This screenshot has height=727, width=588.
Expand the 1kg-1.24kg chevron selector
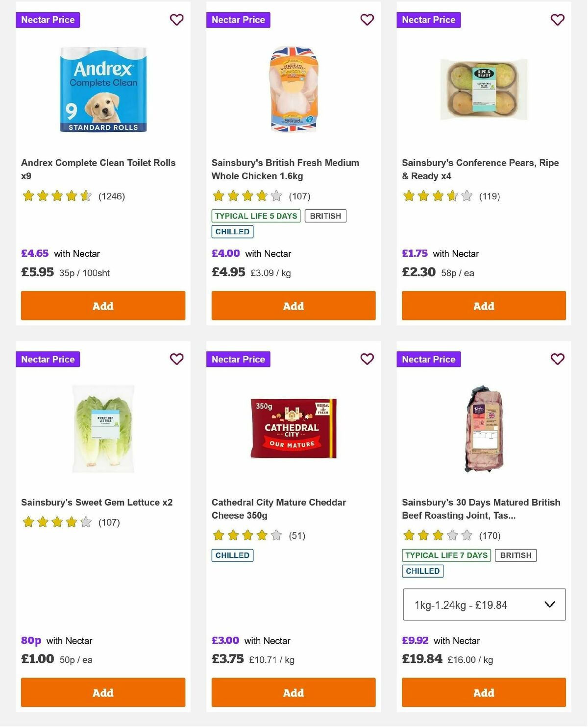(x=549, y=604)
